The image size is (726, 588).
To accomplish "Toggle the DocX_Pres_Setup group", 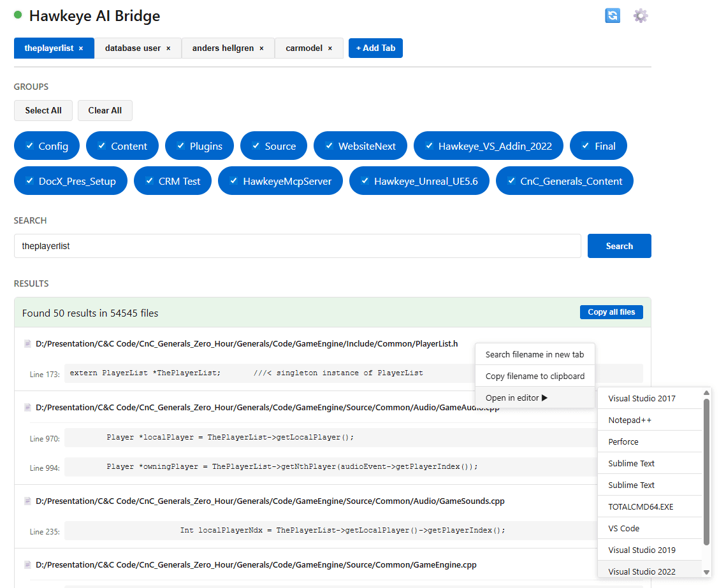I will coord(29,181).
